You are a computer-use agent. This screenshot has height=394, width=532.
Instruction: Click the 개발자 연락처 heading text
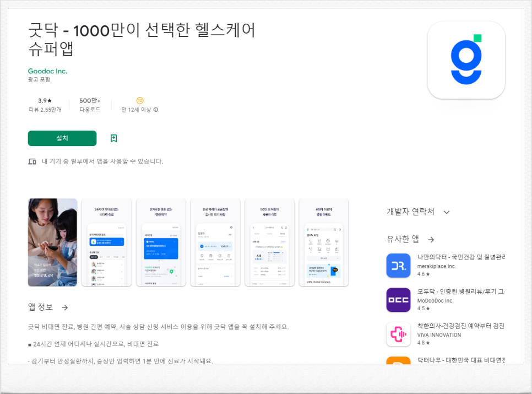410,212
